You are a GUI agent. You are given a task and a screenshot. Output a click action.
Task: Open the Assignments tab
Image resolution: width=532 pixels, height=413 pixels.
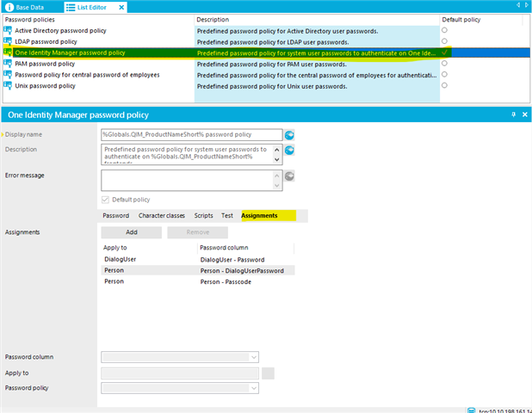point(259,216)
